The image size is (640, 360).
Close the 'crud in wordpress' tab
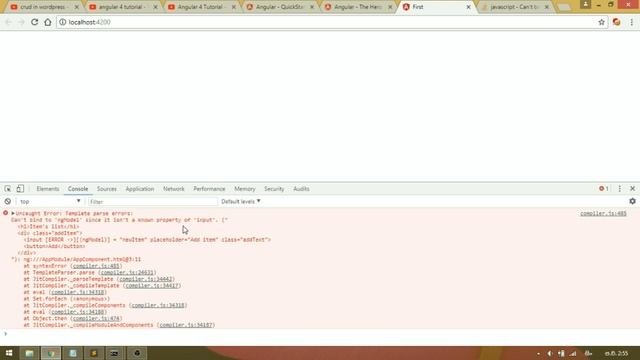pyautogui.click(x=76, y=7)
